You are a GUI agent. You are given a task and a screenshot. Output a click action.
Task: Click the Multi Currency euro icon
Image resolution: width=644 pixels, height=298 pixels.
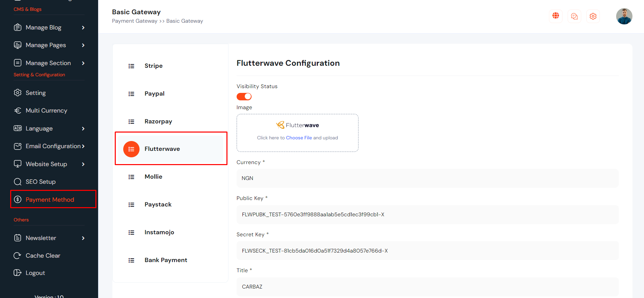[x=17, y=111]
